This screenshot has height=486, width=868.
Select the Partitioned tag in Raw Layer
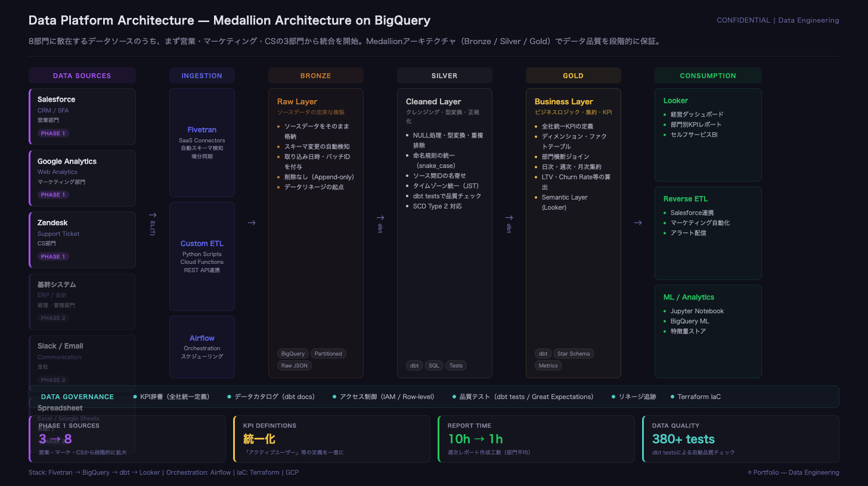pos(328,354)
